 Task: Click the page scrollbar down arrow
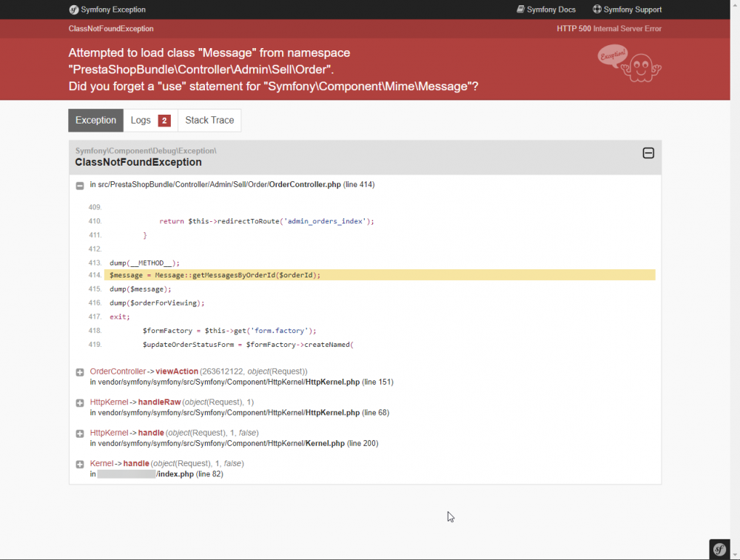tap(735, 556)
